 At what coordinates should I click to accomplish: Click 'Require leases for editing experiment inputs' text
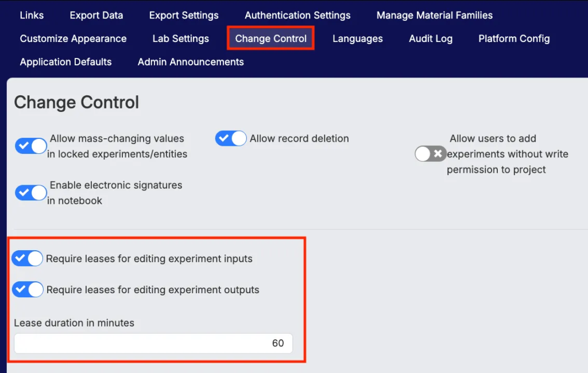[x=149, y=259]
